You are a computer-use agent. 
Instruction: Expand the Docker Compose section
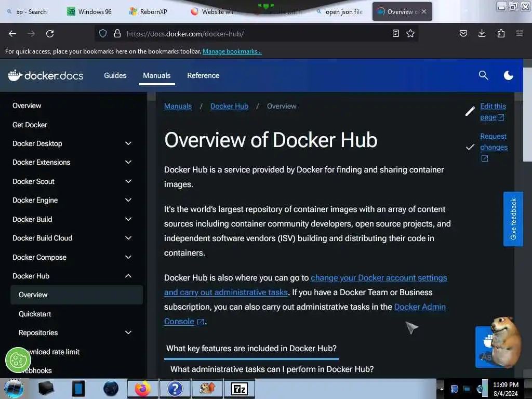128,257
